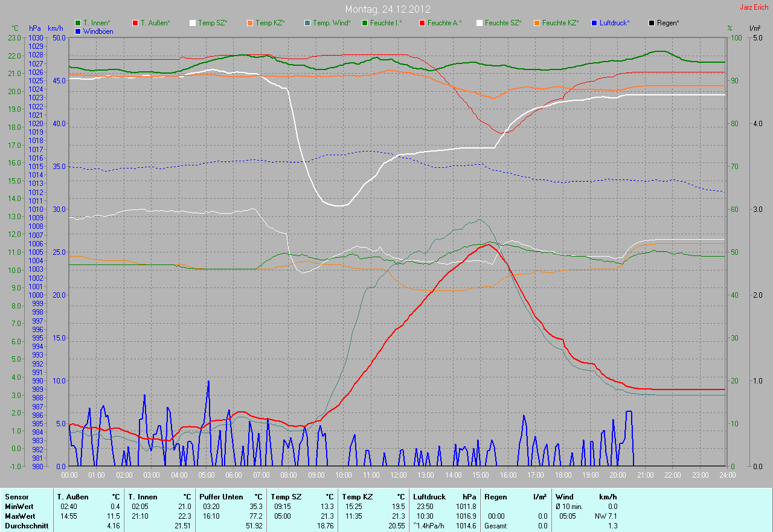773x532 pixels.
Task: Click the red T. Außen legend square
Action: point(135,23)
